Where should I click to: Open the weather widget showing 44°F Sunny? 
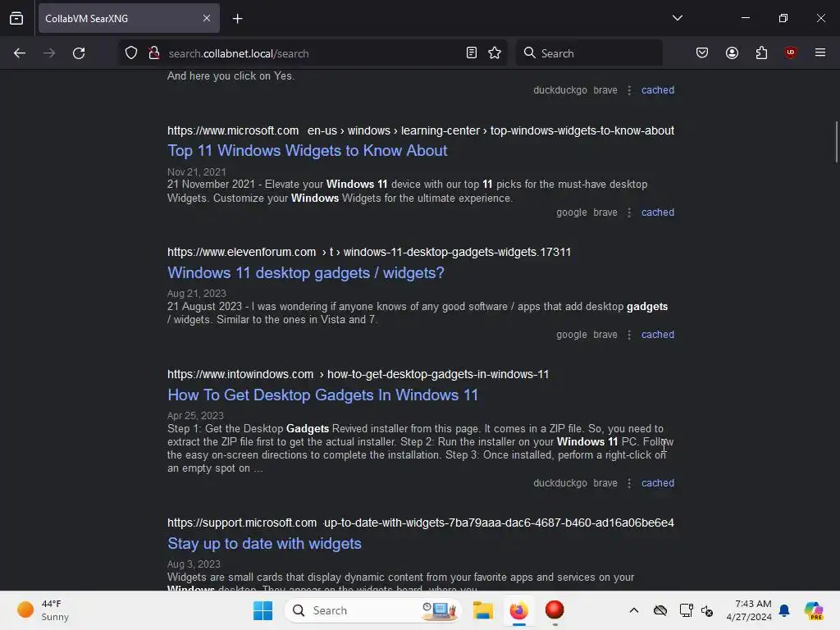point(43,610)
